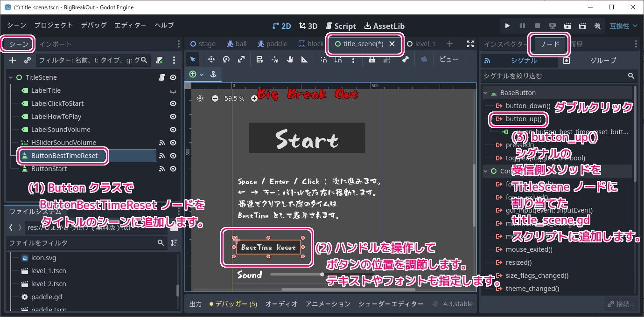Collapse the TitleScene tree root
Screen dimensions: 644x317
click(11, 77)
